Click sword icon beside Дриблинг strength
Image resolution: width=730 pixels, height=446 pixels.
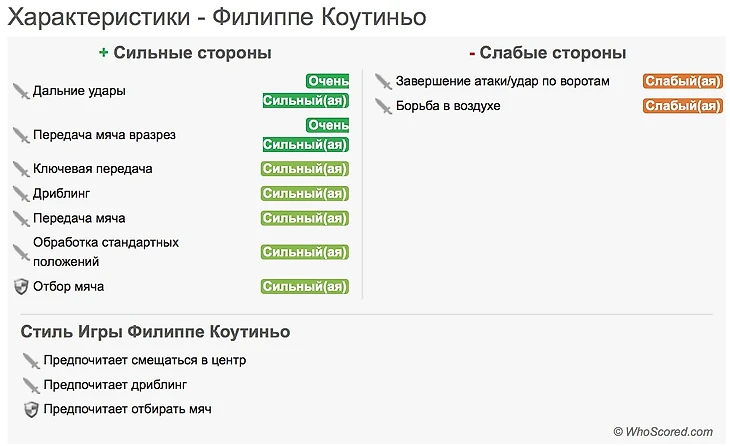click(21, 194)
